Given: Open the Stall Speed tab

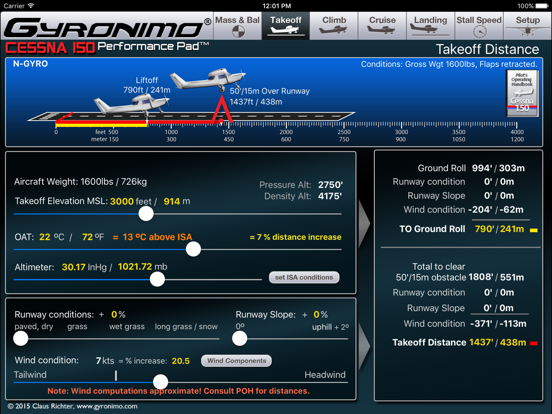Looking at the screenshot, I should [x=479, y=26].
